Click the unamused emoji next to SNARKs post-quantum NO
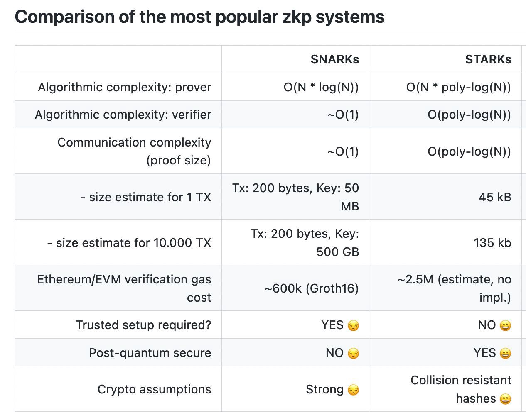This screenshot has width=526, height=420. [x=353, y=354]
